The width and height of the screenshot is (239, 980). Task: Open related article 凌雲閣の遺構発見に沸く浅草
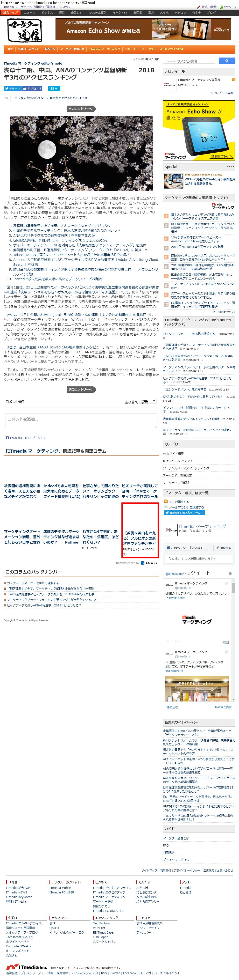pos(22,491)
